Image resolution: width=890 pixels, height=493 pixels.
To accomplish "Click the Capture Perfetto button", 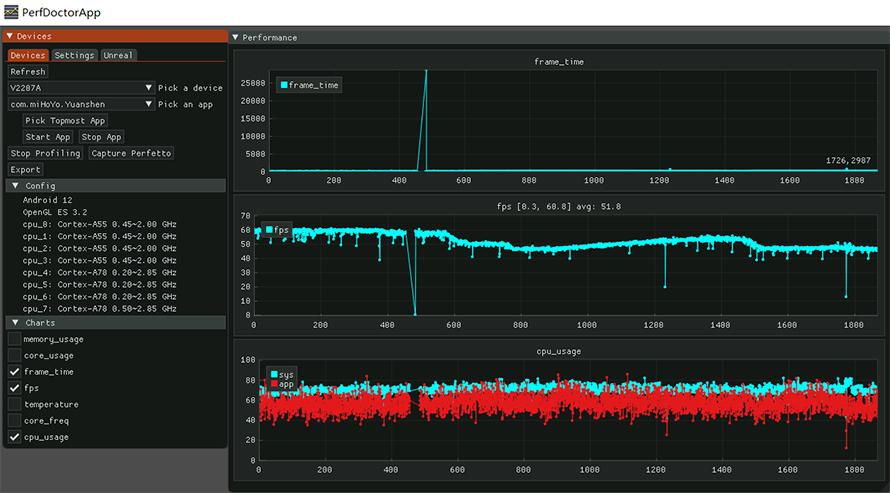I will tap(131, 153).
